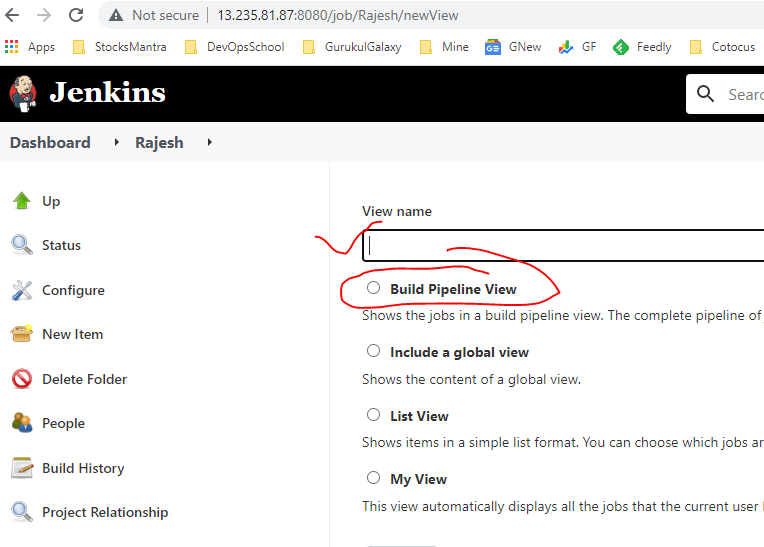
Task: Select the Include a global view option
Action: pyautogui.click(x=373, y=351)
